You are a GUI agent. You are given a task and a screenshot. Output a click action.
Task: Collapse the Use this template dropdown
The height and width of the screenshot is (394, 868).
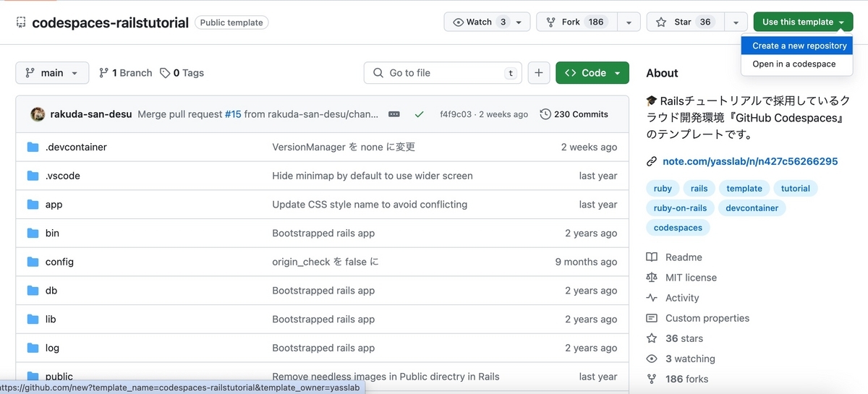(x=803, y=22)
